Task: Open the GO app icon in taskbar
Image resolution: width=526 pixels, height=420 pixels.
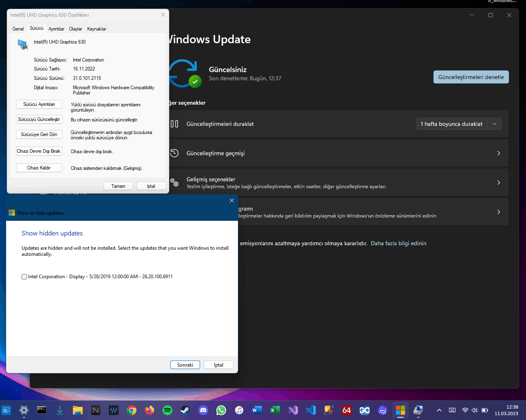Action: click(365, 410)
